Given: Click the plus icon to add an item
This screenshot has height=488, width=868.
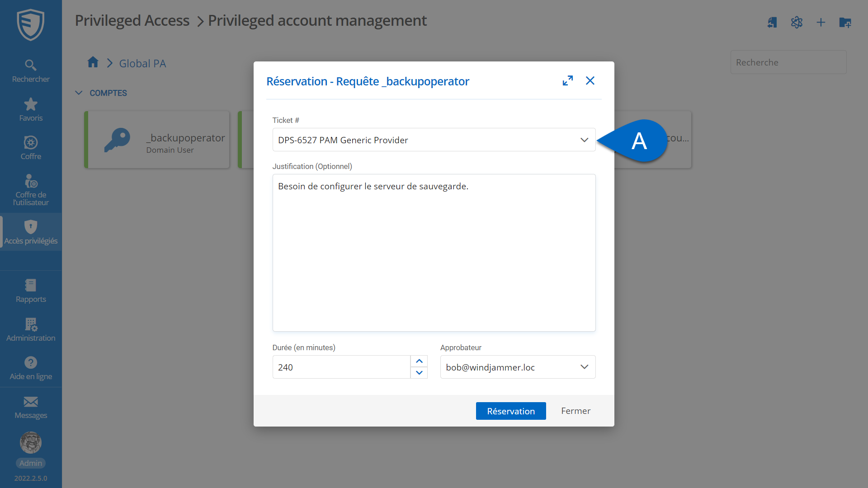Looking at the screenshot, I should click(x=821, y=23).
